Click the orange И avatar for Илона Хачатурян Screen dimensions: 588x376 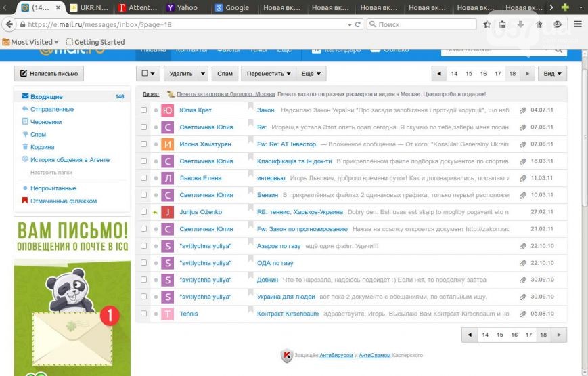(x=168, y=144)
